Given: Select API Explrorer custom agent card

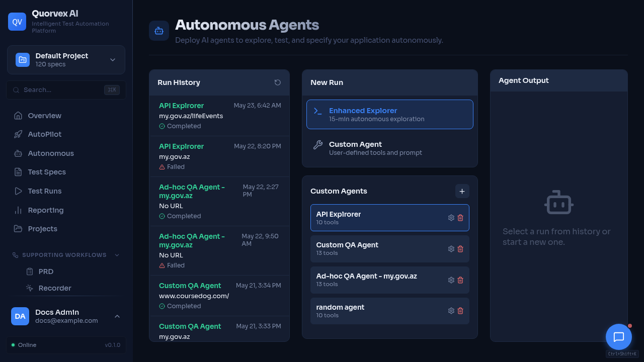Looking at the screenshot, I should 390,218.
